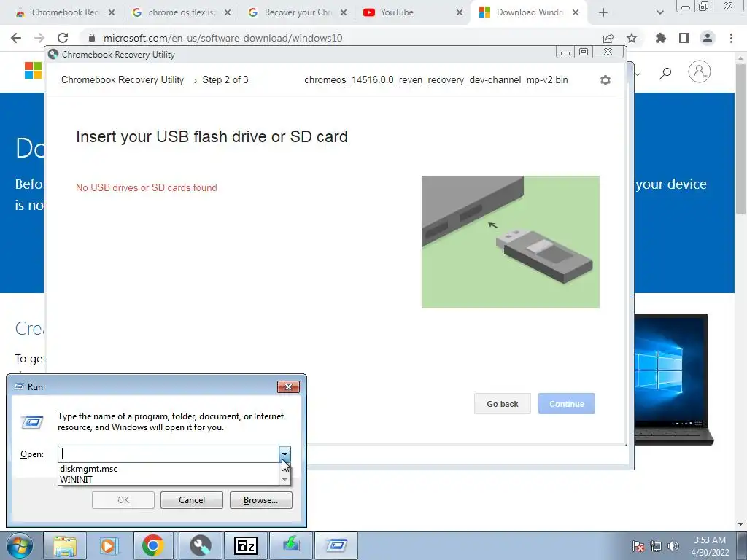Click the webpage vertical scrollbar thumb
This screenshot has width=747, height=560.
point(741,138)
